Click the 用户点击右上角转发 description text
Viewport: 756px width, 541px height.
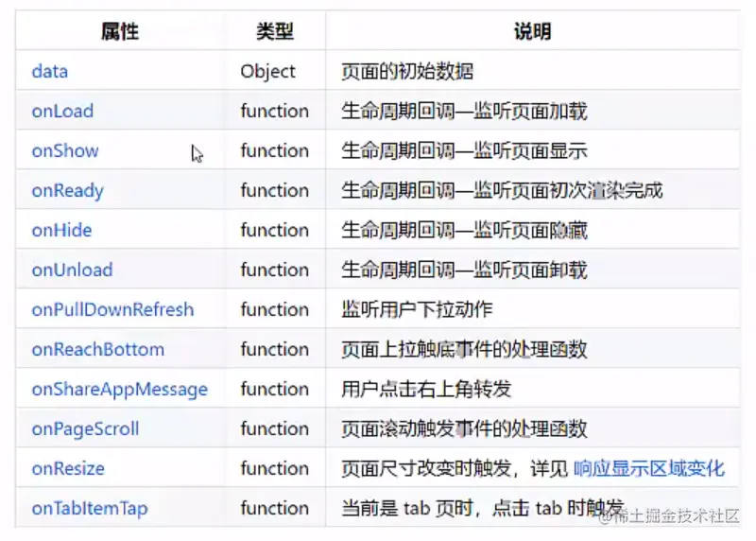(x=426, y=389)
